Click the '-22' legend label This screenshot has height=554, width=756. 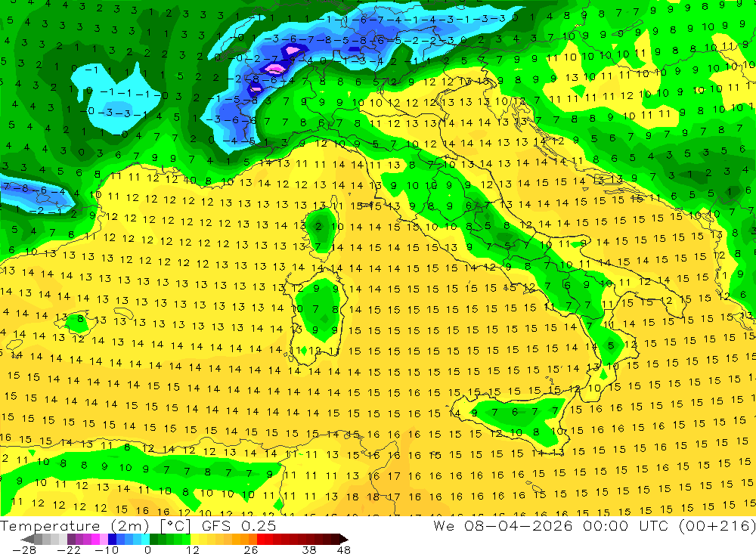[69, 549]
